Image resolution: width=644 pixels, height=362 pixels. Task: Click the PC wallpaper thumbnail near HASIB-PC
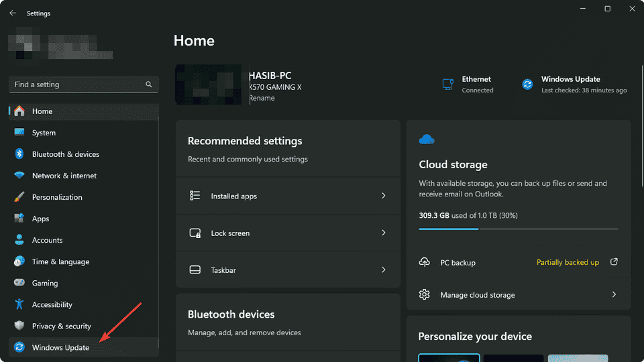click(x=208, y=84)
